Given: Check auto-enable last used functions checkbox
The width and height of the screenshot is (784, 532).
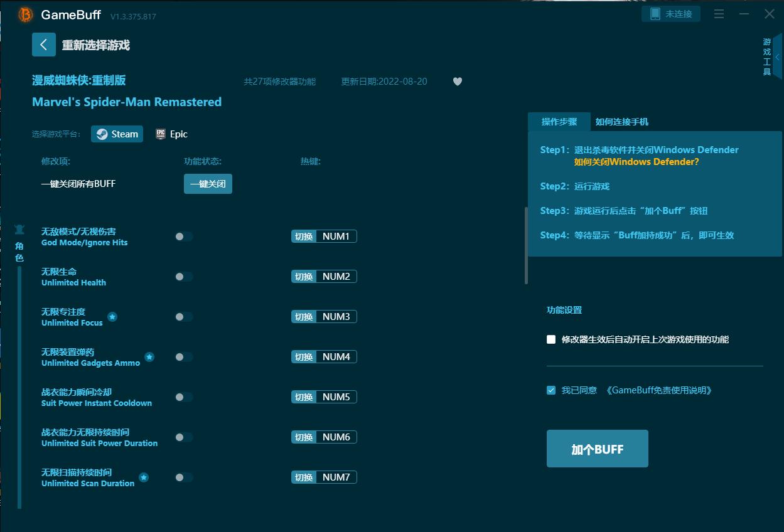Looking at the screenshot, I should pos(551,339).
